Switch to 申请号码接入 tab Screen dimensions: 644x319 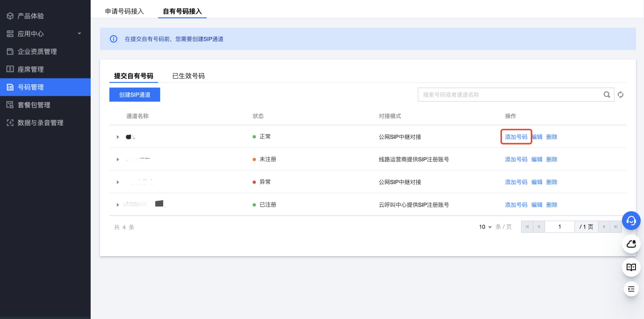coord(124,11)
